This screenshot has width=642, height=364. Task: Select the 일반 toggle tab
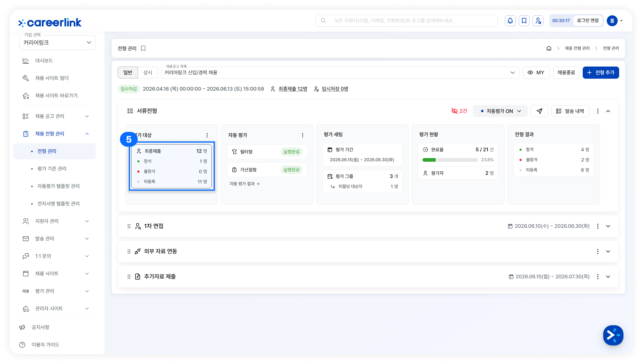pyautogui.click(x=128, y=73)
